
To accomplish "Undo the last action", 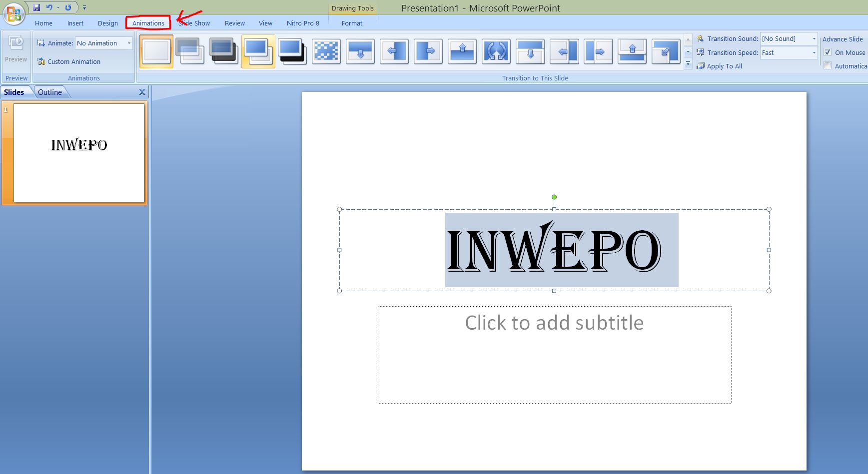I will [49, 7].
